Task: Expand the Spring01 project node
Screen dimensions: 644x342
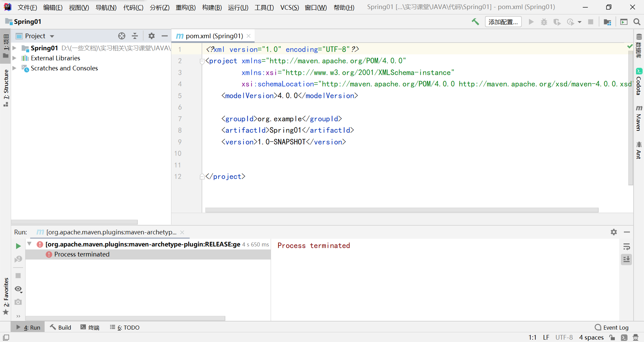Action: pyautogui.click(x=14, y=48)
